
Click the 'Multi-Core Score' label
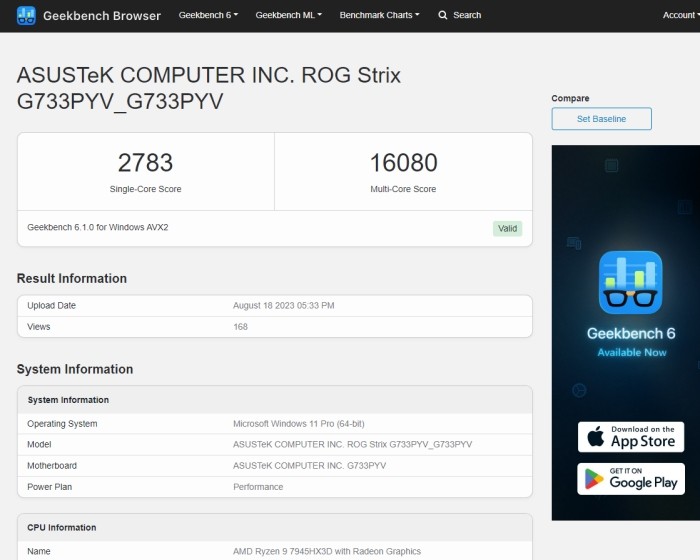(403, 189)
